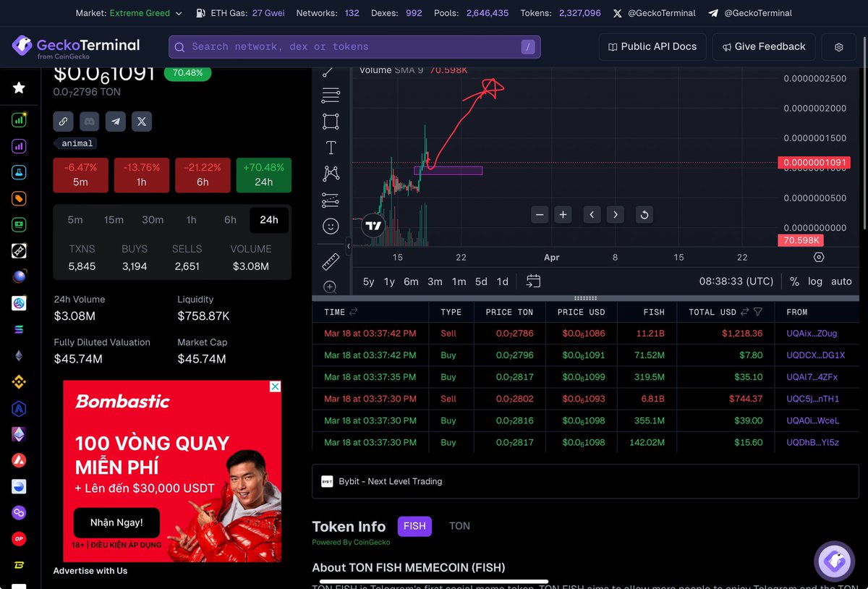Viewport: 868px width, 589px height.
Task: Zoom out the chart with minus button
Action: [x=540, y=214]
